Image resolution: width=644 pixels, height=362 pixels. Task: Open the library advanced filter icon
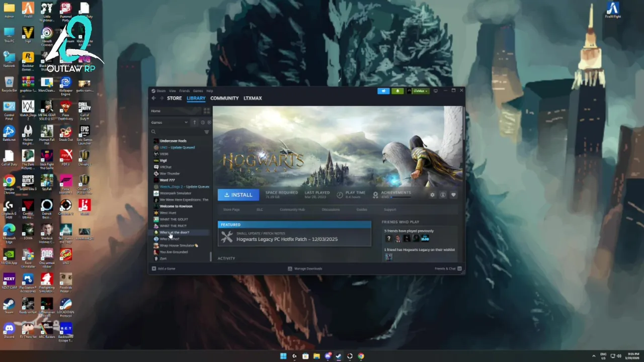tap(206, 132)
